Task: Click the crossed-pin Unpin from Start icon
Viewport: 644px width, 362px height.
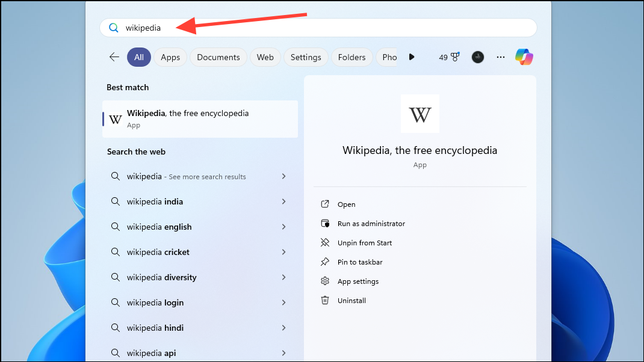Action: point(325,242)
